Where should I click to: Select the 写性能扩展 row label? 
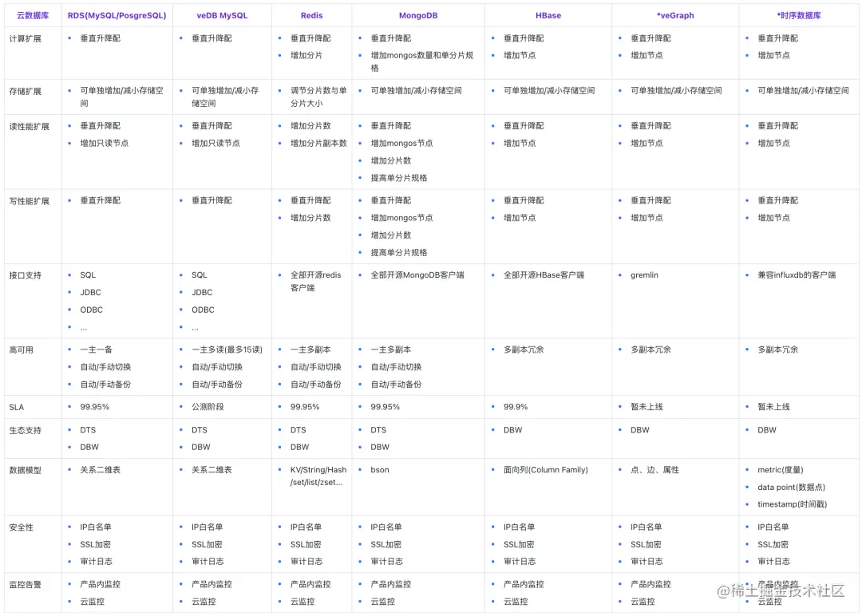(30, 201)
